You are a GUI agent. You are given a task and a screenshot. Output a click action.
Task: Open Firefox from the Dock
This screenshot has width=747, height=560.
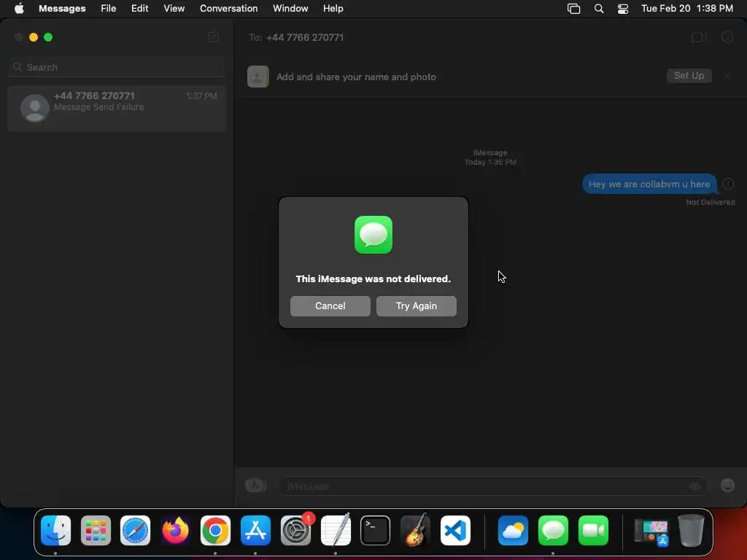pyautogui.click(x=175, y=530)
